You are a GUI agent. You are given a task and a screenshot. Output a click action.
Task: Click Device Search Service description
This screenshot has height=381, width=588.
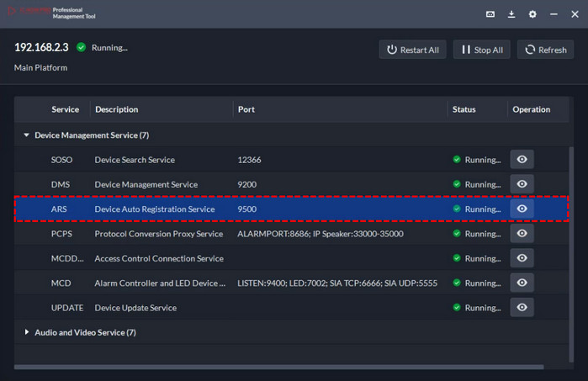pos(135,160)
